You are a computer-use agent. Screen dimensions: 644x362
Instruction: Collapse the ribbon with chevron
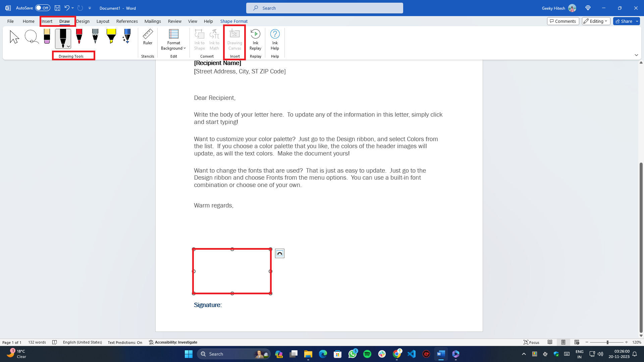click(636, 55)
